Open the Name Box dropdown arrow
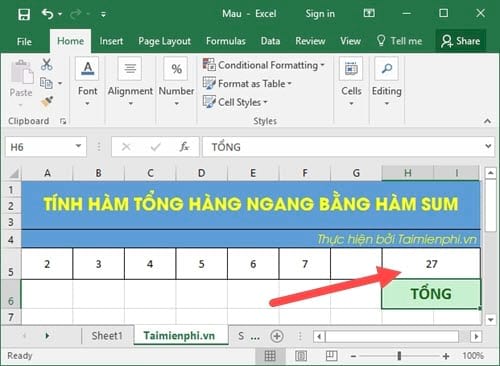Image resolution: width=500 pixels, height=366 pixels. pos(78,146)
